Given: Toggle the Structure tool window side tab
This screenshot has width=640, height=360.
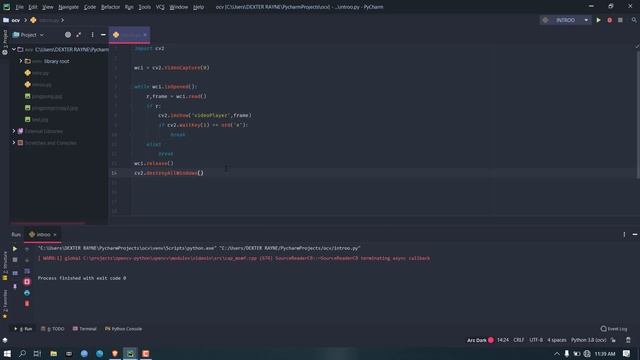Looking at the screenshot, I should pos(5,266).
